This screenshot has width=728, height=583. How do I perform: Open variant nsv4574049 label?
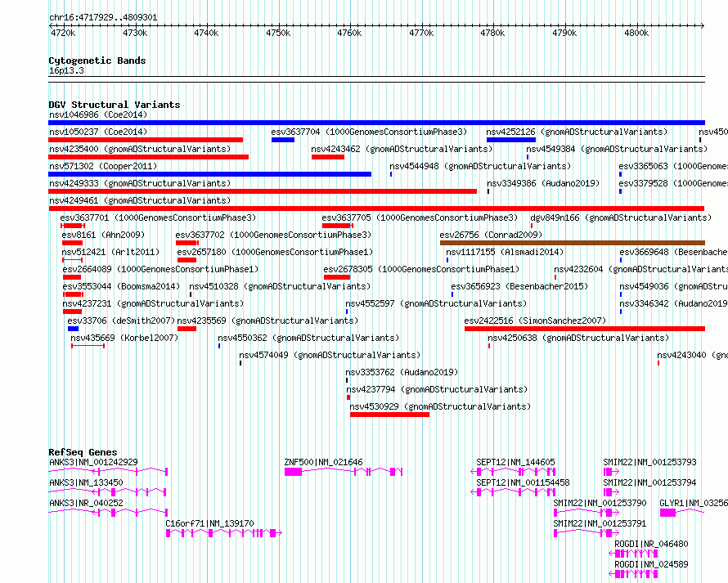[x=330, y=355]
